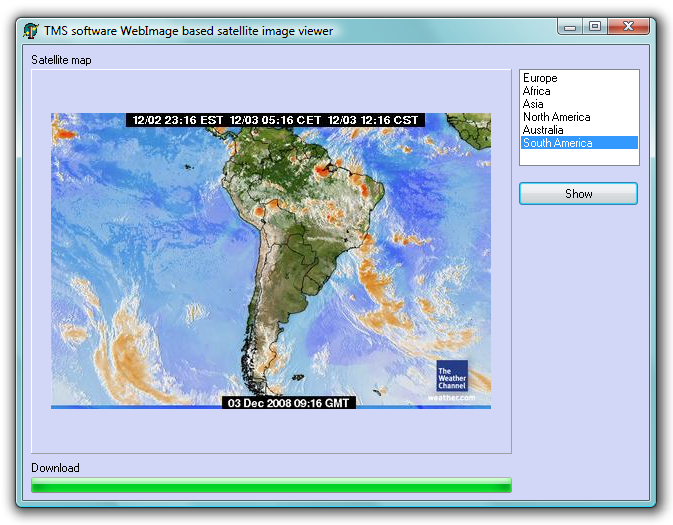
Task: Click the green Download progress bar
Action: pos(271,485)
